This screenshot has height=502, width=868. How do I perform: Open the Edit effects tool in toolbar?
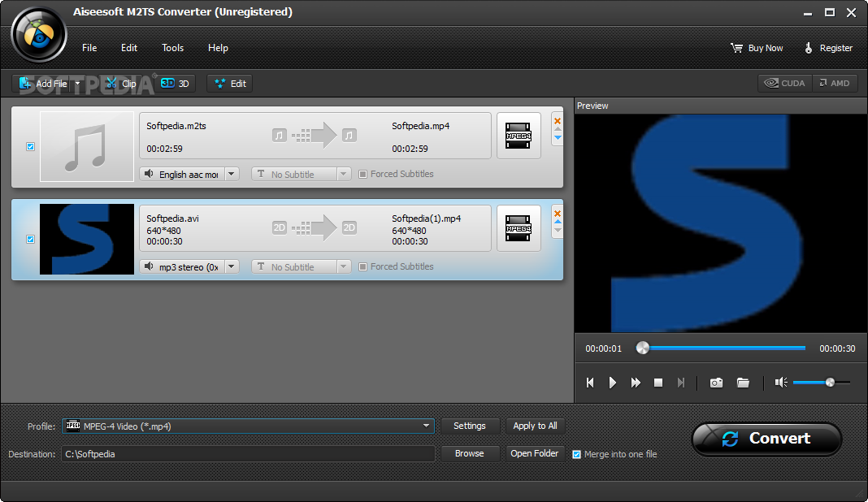(x=230, y=84)
